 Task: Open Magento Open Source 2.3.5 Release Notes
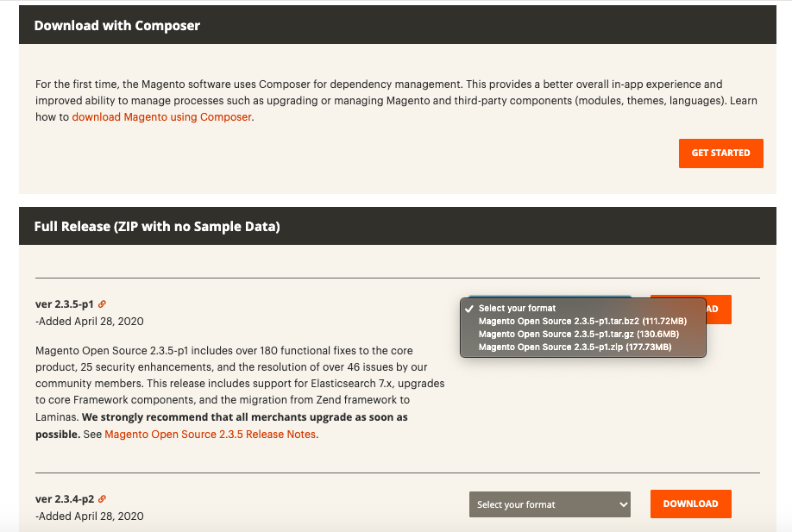(x=211, y=434)
